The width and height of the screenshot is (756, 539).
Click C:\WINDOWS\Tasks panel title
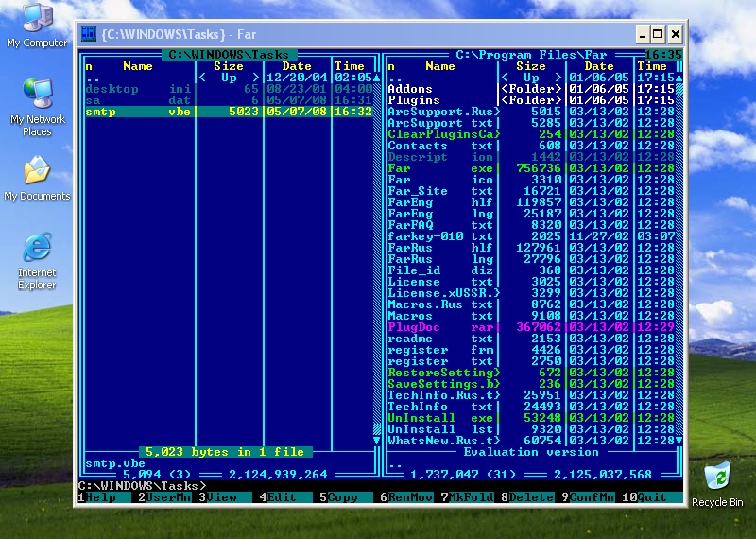(229, 55)
